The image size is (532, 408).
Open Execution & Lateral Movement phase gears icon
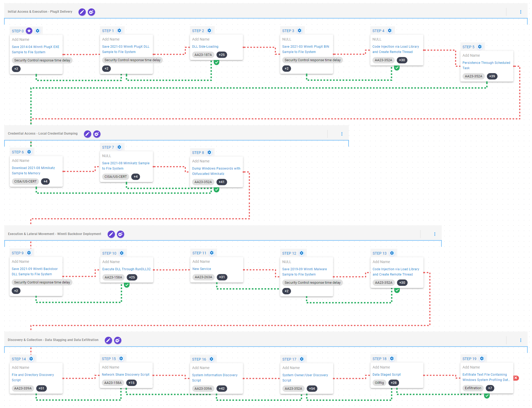(121, 234)
